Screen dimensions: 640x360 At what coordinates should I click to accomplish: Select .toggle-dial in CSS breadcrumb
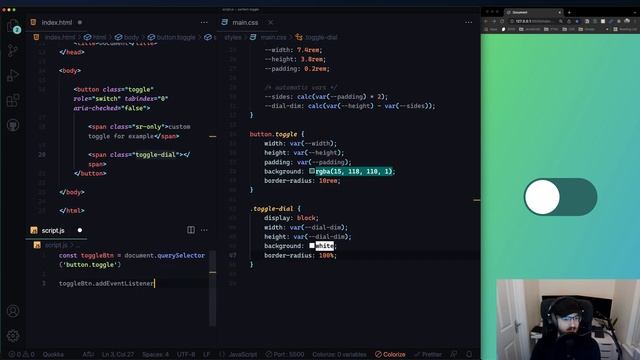click(x=317, y=37)
